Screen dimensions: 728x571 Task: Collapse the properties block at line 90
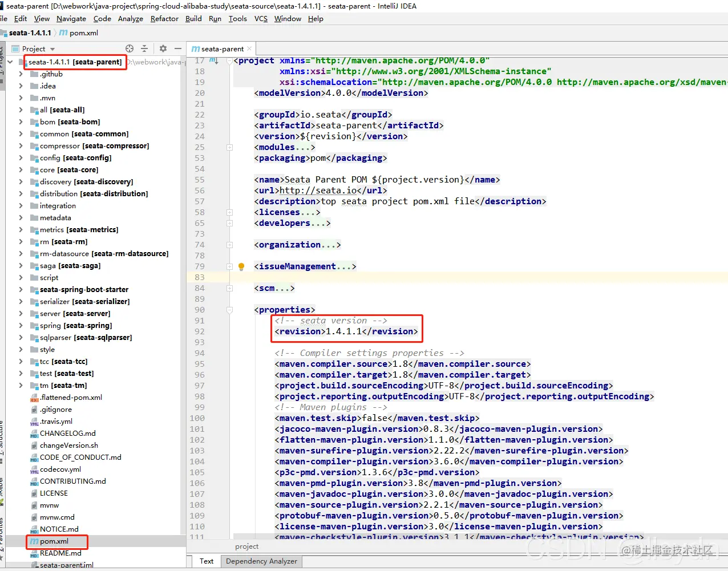pos(229,310)
